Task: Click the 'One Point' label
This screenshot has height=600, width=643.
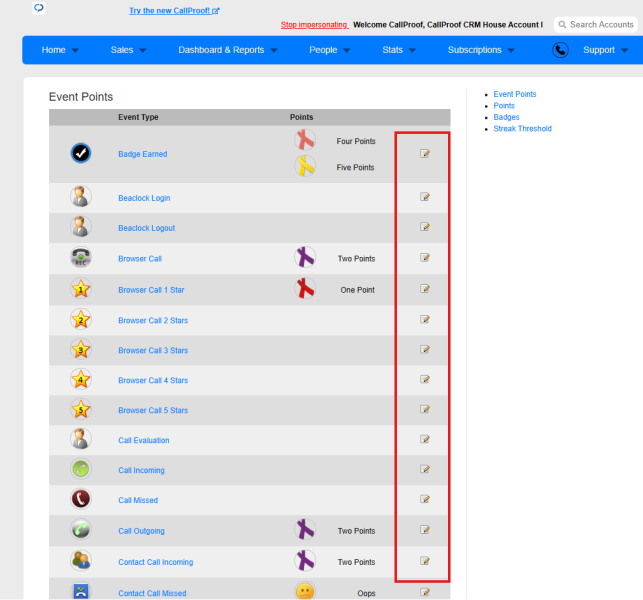Action: click(357, 290)
